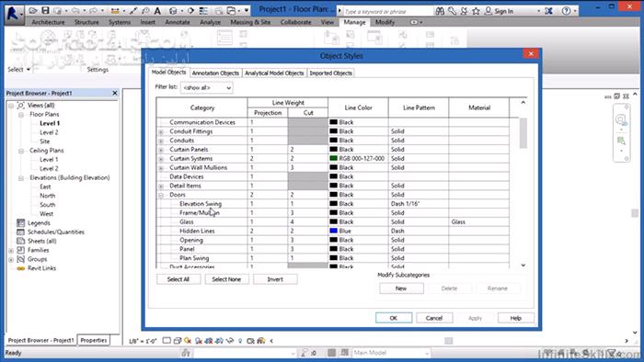Click the Visual Style box icon in view bar

pos(177,341)
